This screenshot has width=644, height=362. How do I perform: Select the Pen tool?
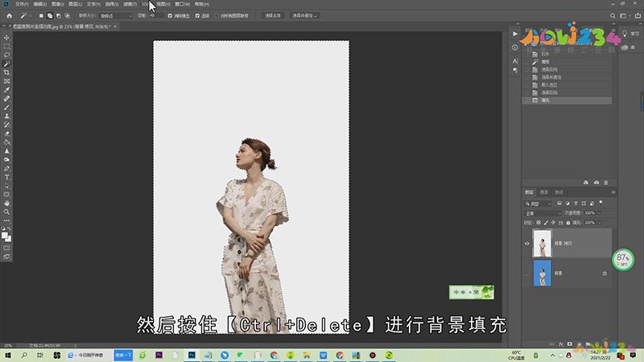pyautogui.click(x=6, y=169)
